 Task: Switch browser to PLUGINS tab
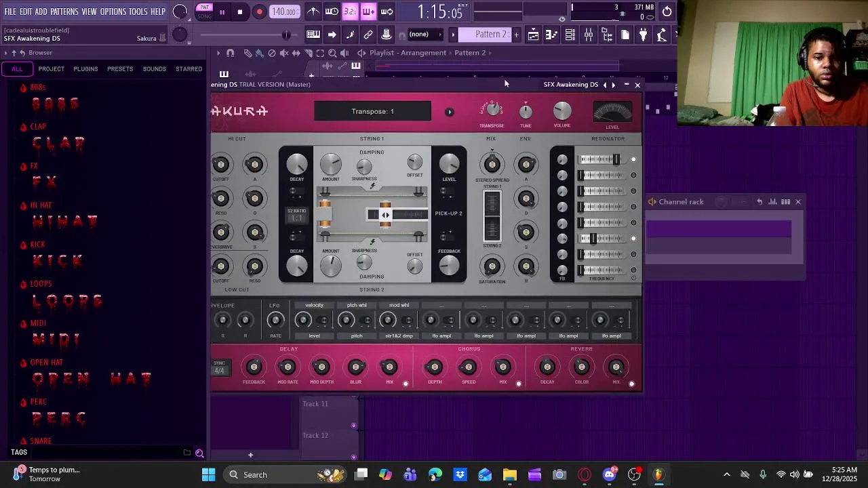(x=85, y=69)
